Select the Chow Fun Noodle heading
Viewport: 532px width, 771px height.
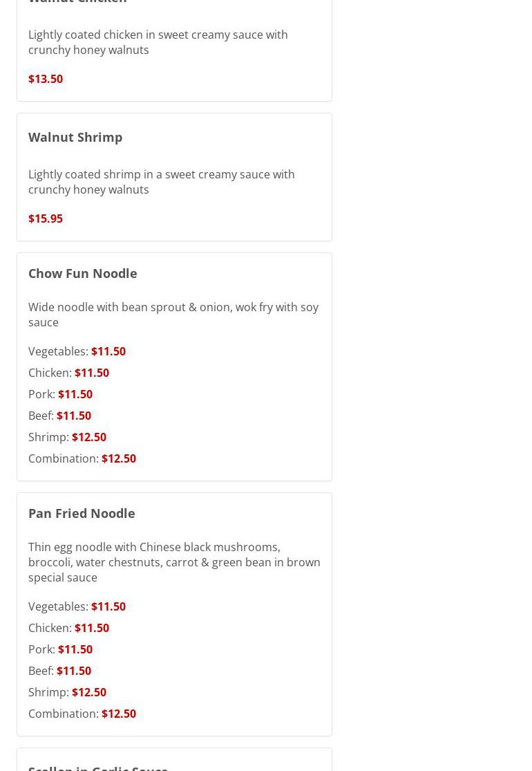click(x=82, y=273)
